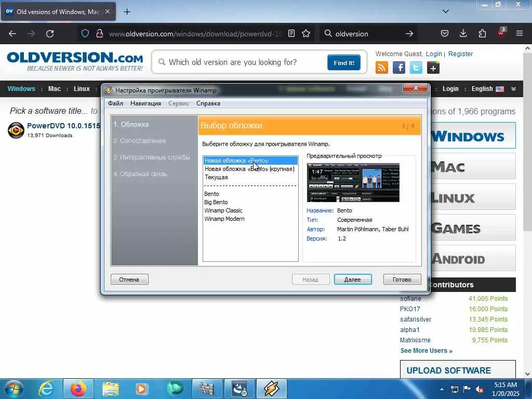532x399 pixels.
Task: Bookmark this page with the star icon
Action: [306, 33]
